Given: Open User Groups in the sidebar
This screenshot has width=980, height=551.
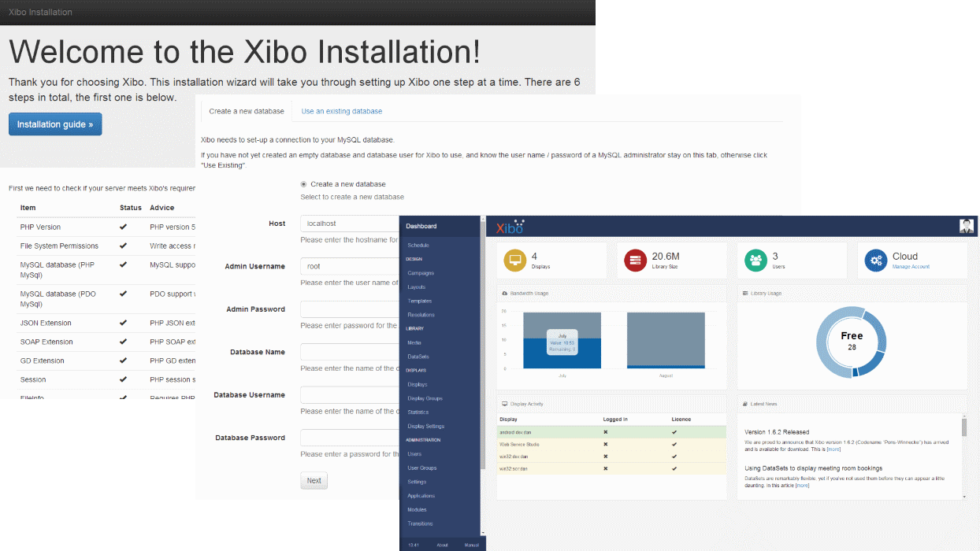Looking at the screenshot, I should point(422,468).
